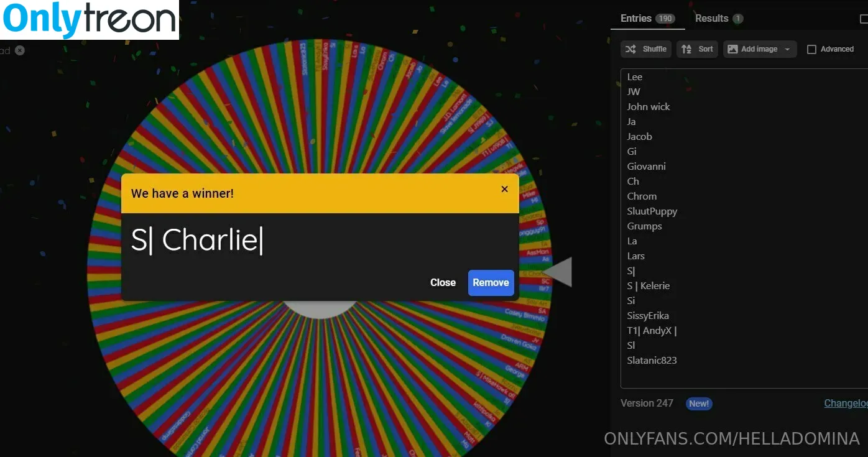This screenshot has height=457, width=868.
Task: Select the 'John wick' entry text
Action: click(649, 107)
